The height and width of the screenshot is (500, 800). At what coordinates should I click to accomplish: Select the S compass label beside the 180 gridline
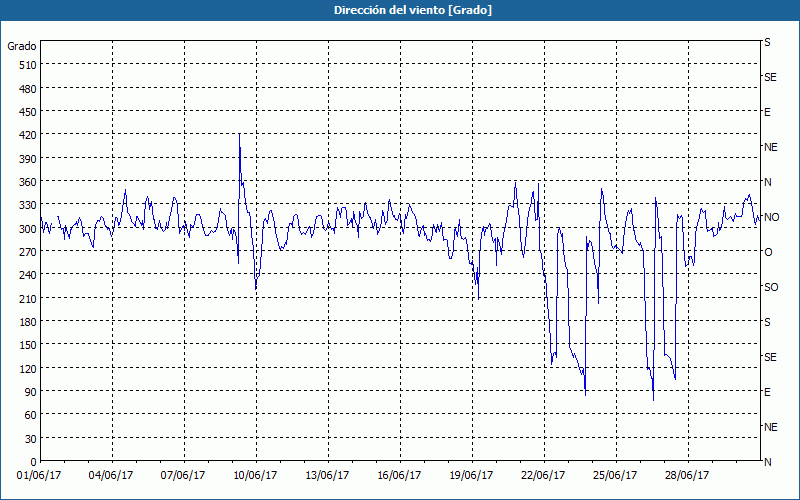767,322
